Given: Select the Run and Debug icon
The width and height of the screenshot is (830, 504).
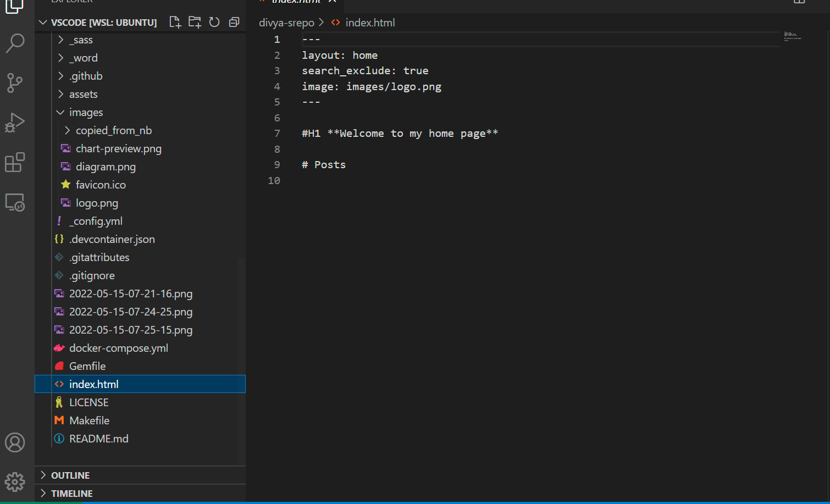Looking at the screenshot, I should (x=15, y=123).
